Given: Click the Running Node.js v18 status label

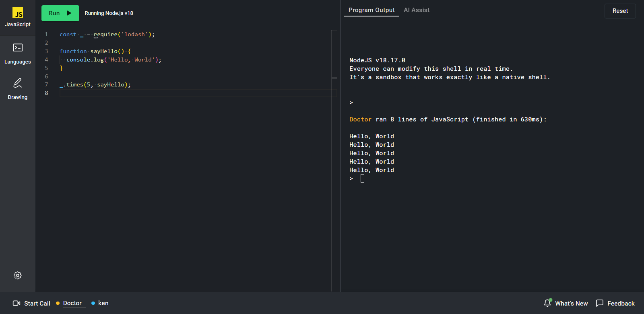Looking at the screenshot, I should (109, 13).
